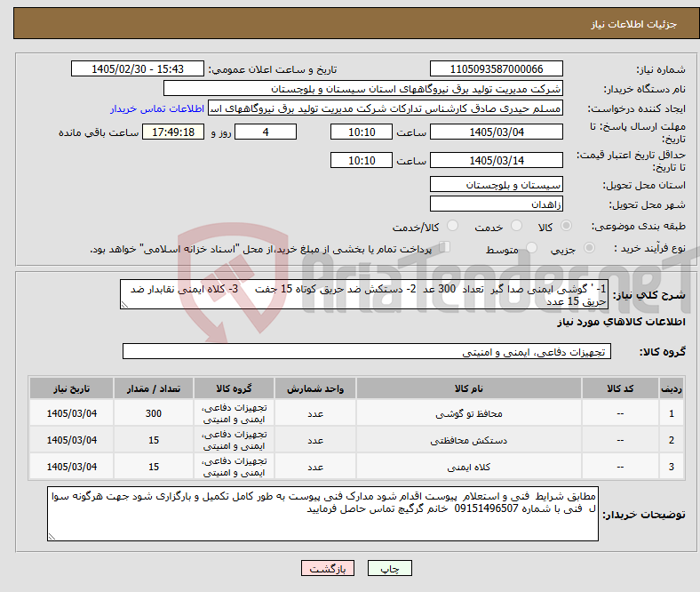Click the response deadline date 1405/03/04 field
This screenshot has width=700, height=592.
(x=497, y=132)
